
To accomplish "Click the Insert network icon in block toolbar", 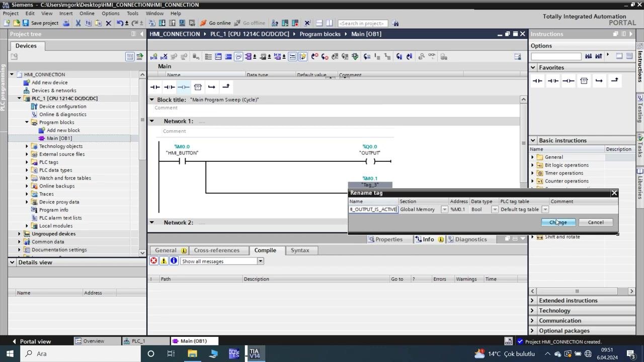I will [x=154, y=57].
